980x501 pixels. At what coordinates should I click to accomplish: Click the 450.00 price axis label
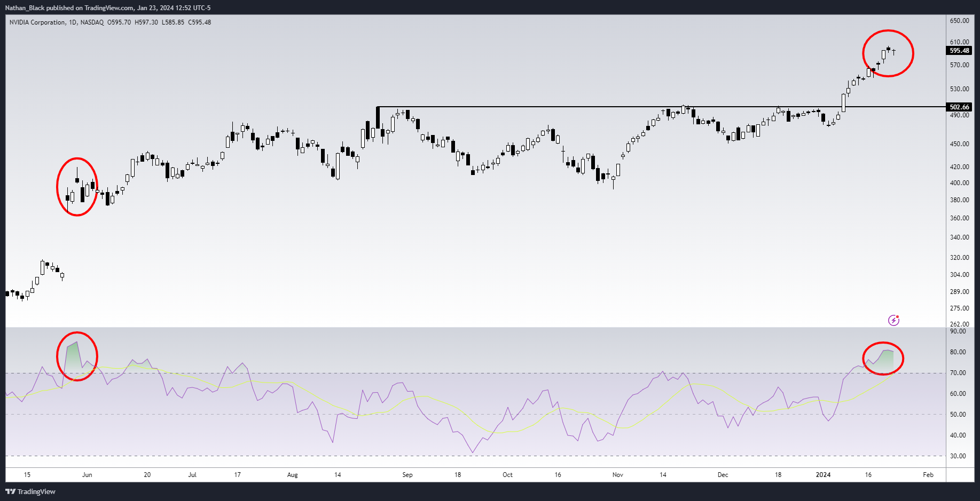tap(959, 144)
